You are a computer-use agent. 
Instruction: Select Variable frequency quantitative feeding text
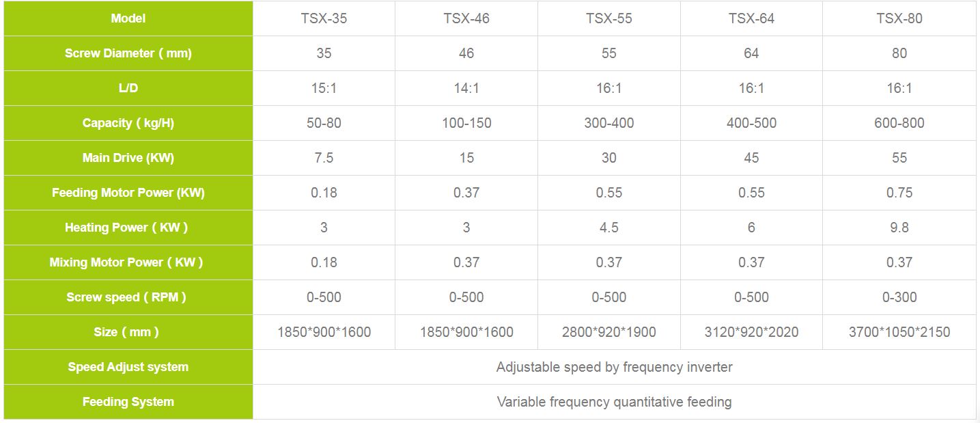(x=615, y=402)
